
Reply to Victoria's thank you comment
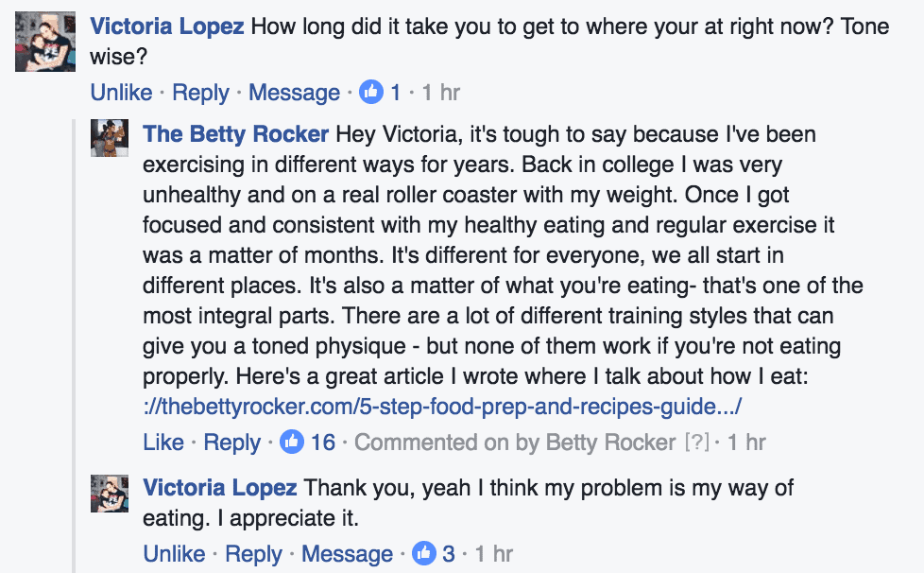pos(253,553)
